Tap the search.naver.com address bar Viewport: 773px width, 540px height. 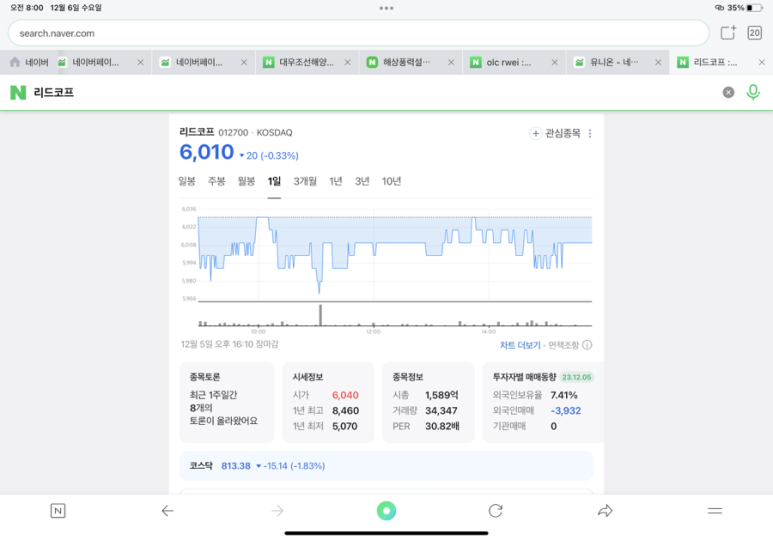click(x=358, y=33)
